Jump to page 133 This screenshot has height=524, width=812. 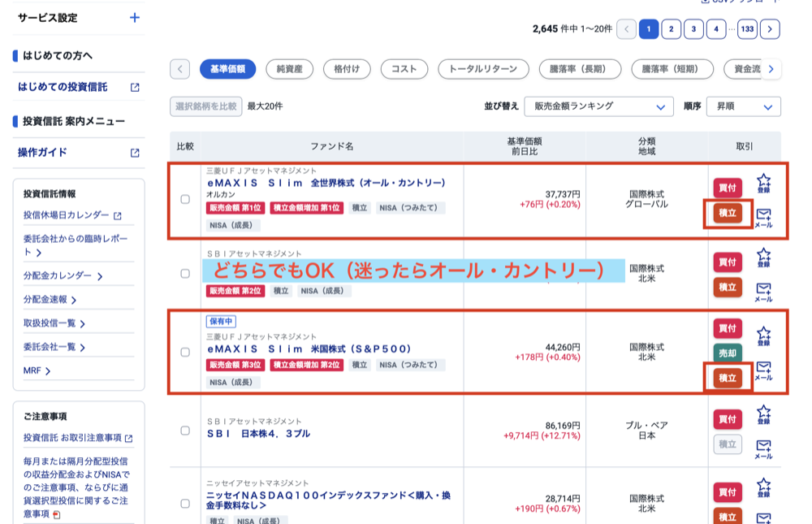(x=747, y=29)
